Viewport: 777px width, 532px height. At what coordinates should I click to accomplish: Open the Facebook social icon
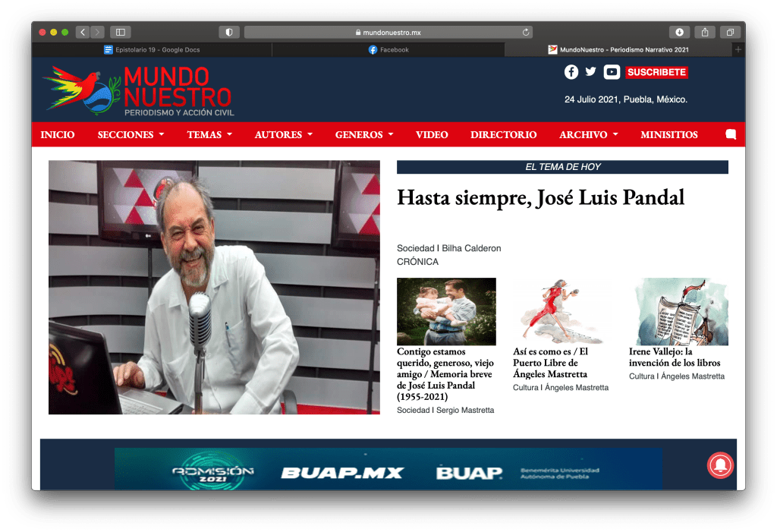tap(571, 72)
